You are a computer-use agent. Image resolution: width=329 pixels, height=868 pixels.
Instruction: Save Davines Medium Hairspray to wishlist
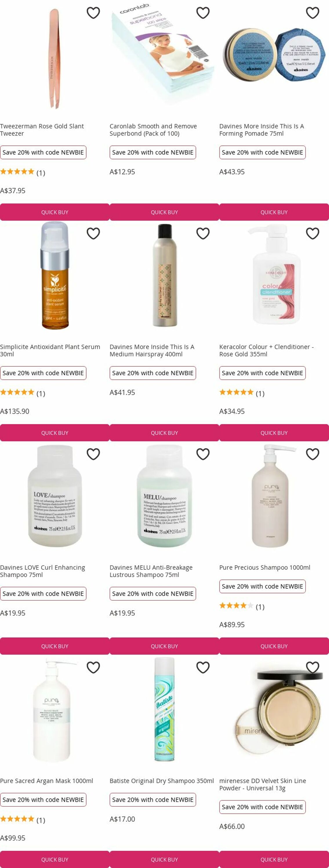click(203, 233)
